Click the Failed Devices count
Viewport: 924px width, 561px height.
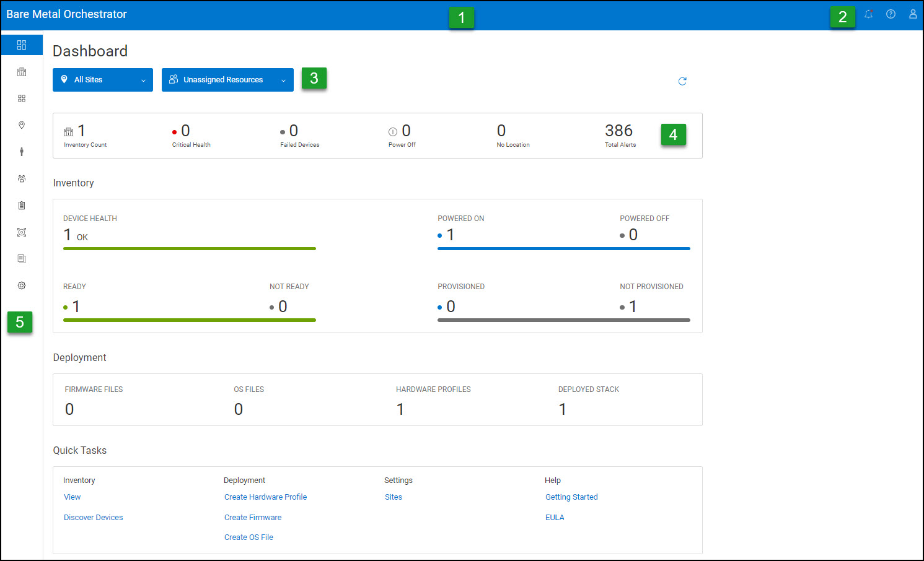click(x=294, y=131)
